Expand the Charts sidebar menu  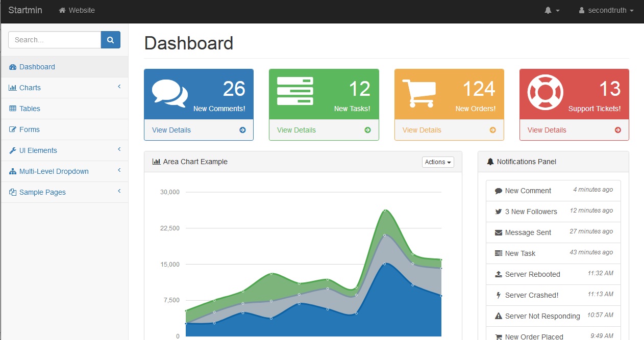click(x=64, y=88)
